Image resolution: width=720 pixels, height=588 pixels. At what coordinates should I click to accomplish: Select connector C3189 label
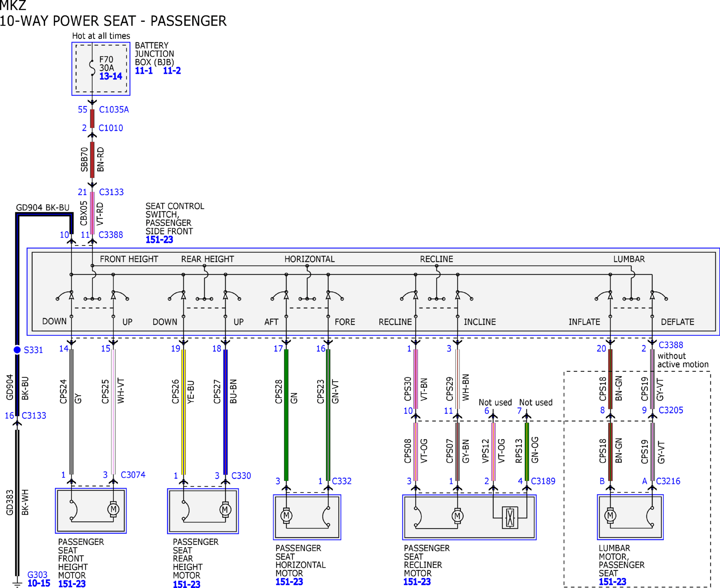point(543,481)
